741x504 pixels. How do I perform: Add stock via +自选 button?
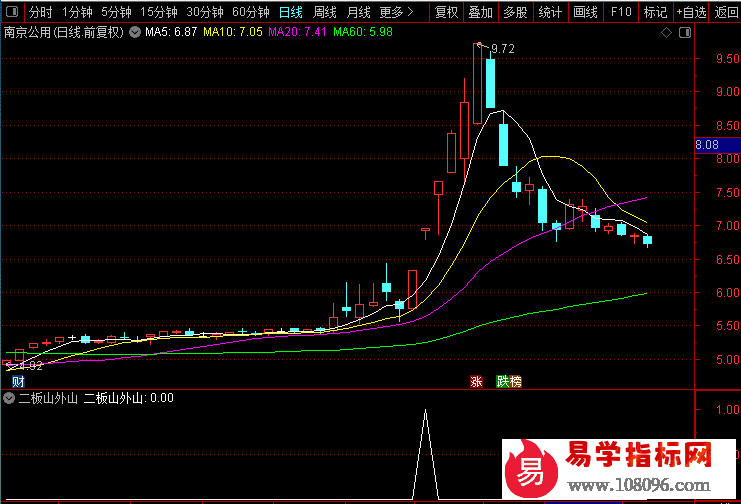coord(691,12)
